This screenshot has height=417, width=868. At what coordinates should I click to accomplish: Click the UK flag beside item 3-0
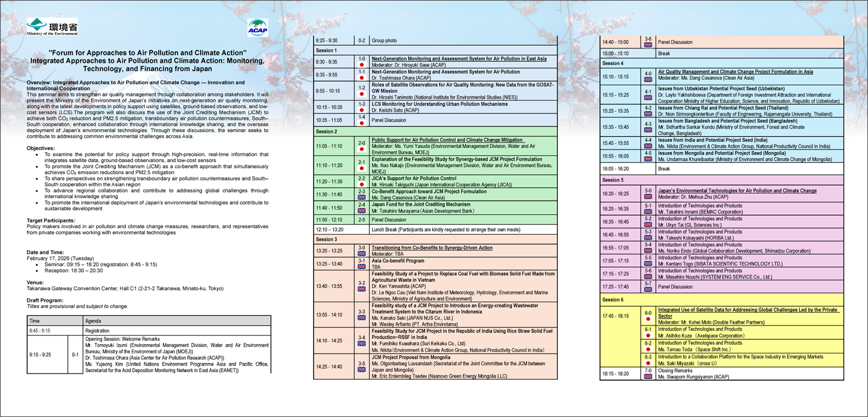pyautogui.click(x=362, y=254)
